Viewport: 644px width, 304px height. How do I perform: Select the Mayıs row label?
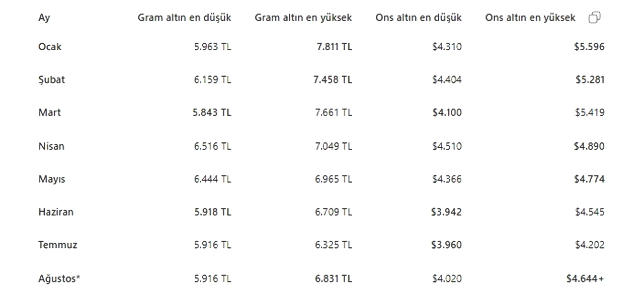[52, 179]
